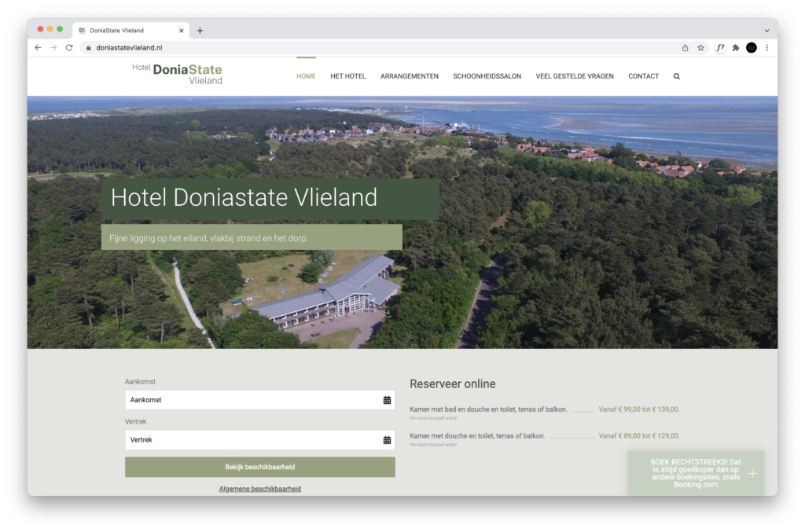This screenshot has height=532, width=805.
Task: Click the Hotel DoniaState Vlieland logo
Action: coord(178,74)
